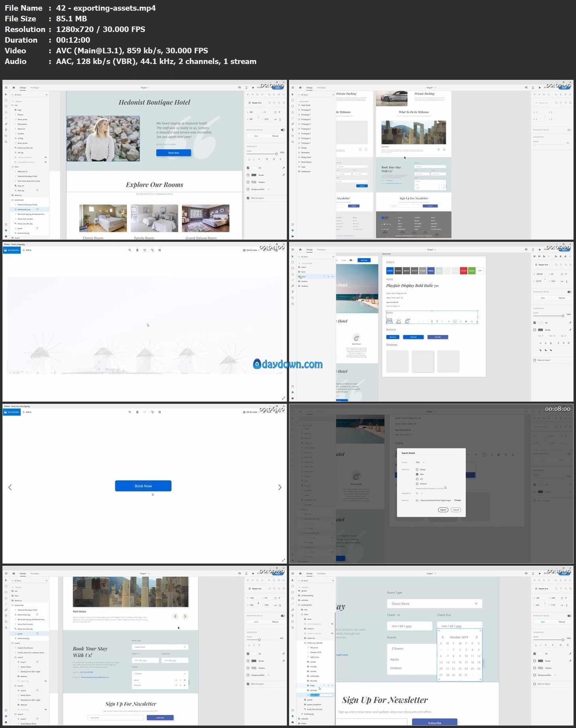Image resolution: width=576 pixels, height=728 pixels.
Task: Collapse the testimonial layer group in the 00:01:20 frame
Action: point(12,200)
